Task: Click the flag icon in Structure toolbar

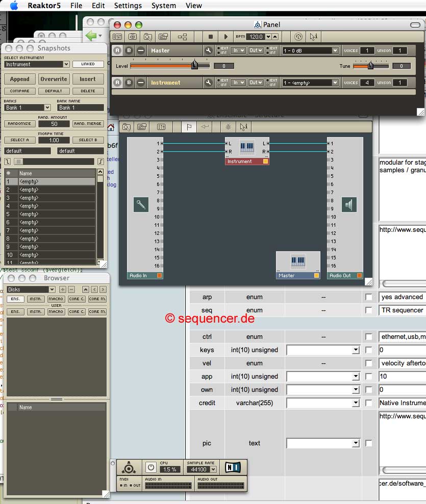Action: (x=189, y=127)
